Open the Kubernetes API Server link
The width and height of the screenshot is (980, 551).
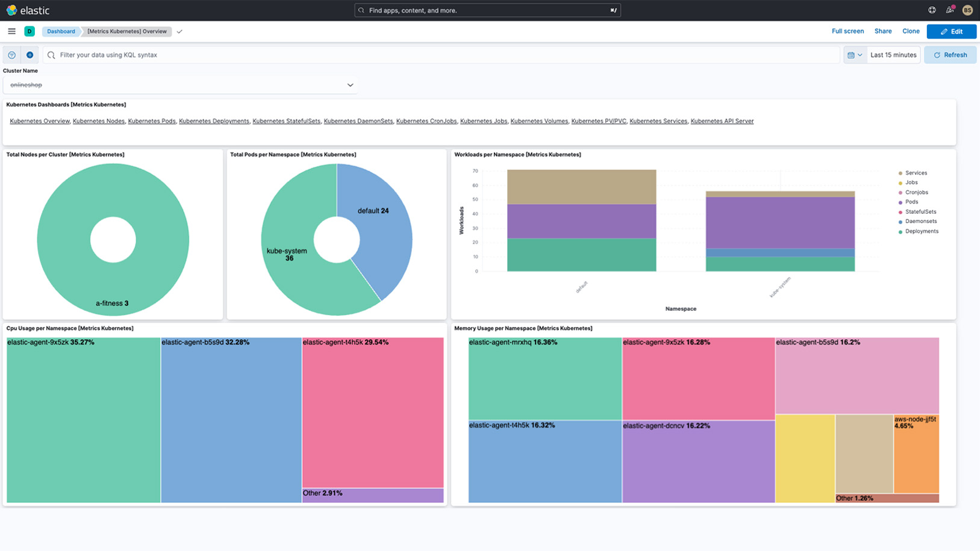click(x=722, y=121)
